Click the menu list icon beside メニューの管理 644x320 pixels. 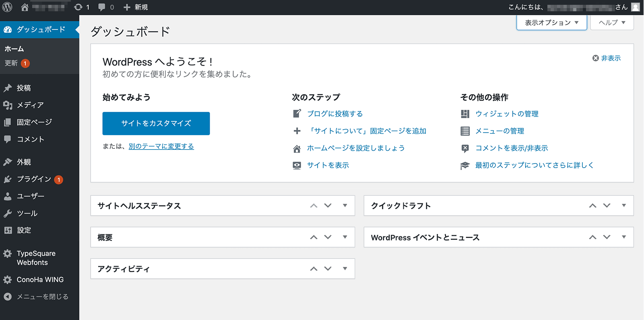click(x=465, y=131)
